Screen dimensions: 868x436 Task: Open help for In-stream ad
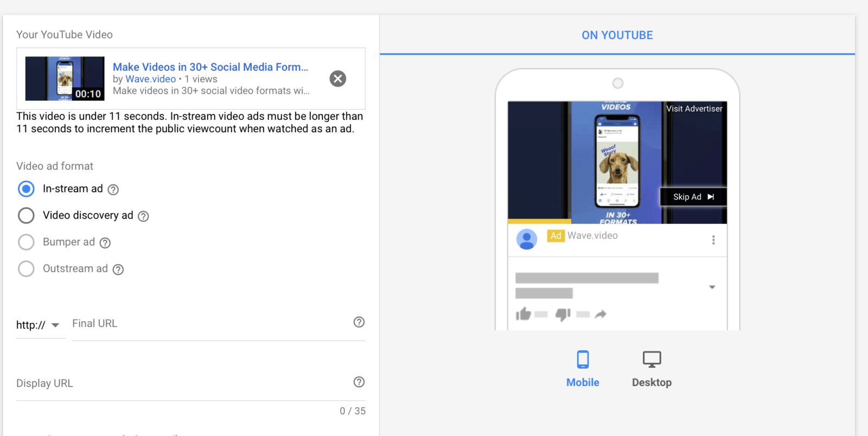click(x=113, y=189)
